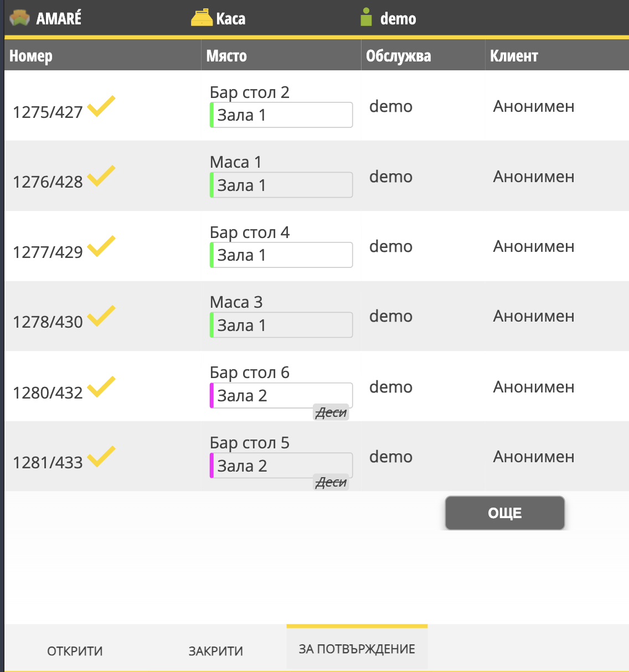Click the Номер column header
The height and width of the screenshot is (672, 629).
click(x=31, y=56)
